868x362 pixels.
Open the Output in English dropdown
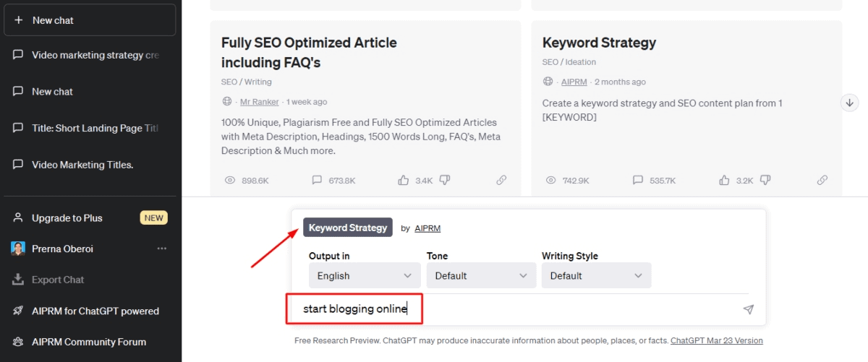364,275
